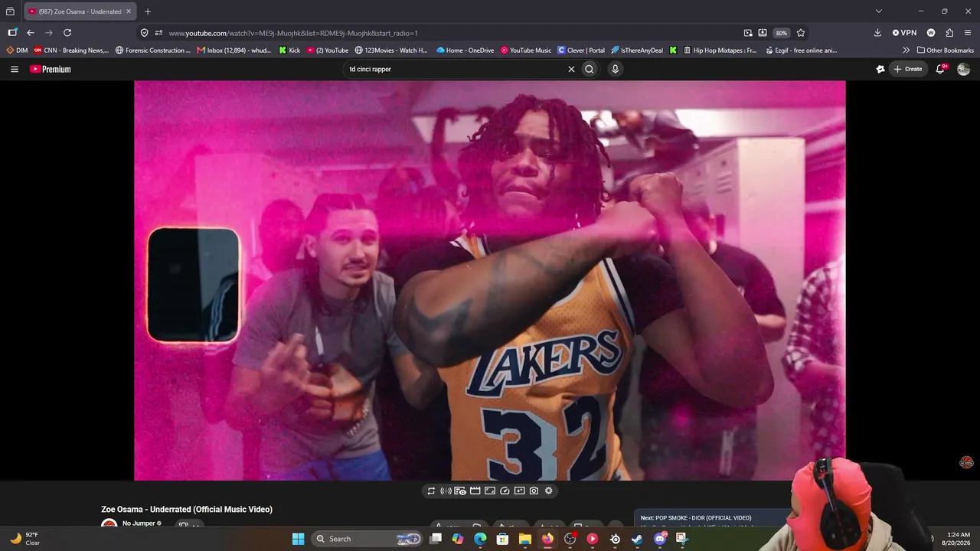Open the Hip Hop Mixtapes bookmark
The height and width of the screenshot is (551, 980).
coord(720,51)
